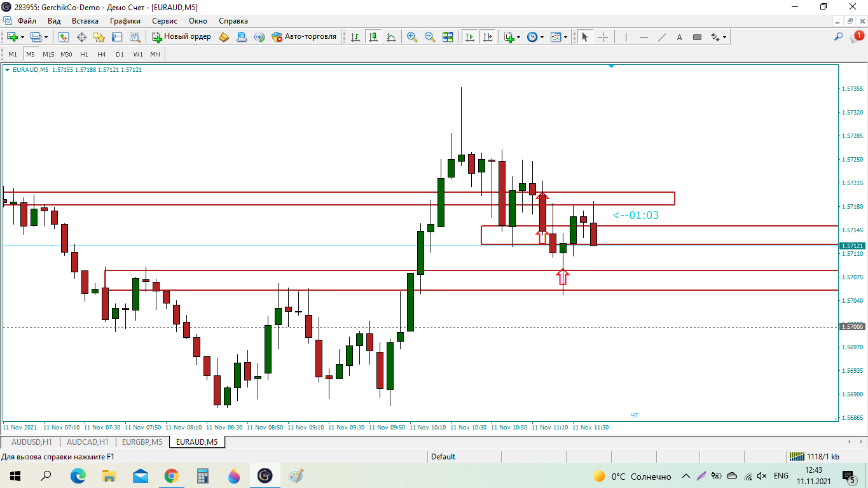Image resolution: width=868 pixels, height=488 pixels.
Task: Toggle the candlestick chart mode
Action: point(373,37)
